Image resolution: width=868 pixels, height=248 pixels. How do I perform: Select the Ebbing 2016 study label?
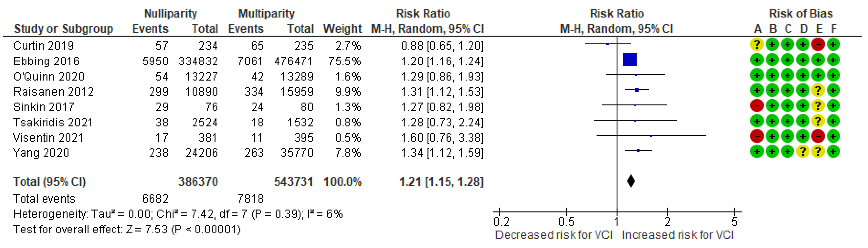46,61
